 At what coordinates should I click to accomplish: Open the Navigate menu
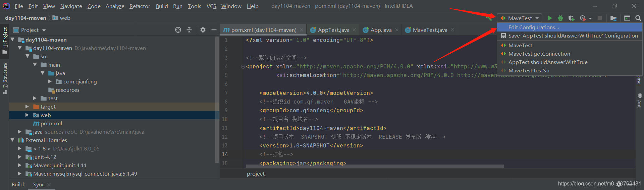pyautogui.click(x=71, y=6)
